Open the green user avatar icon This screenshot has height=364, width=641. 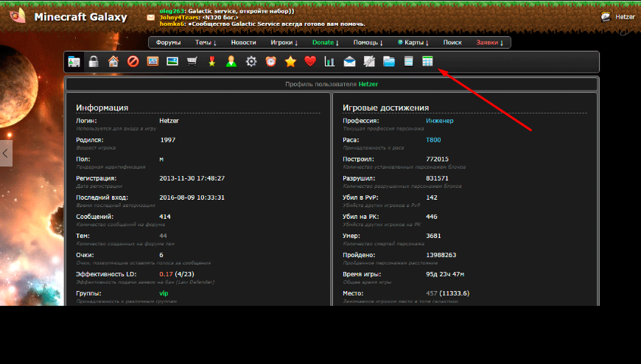coord(231,62)
